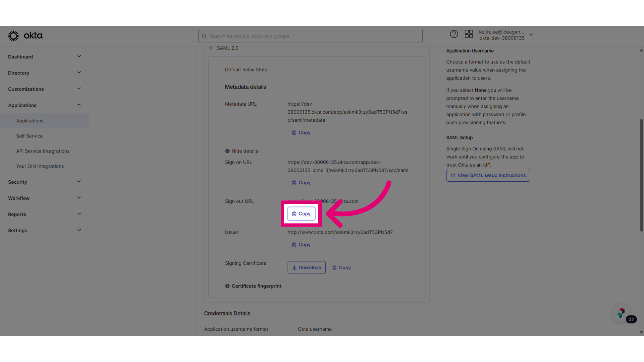Expand the Reports menu chevron
Image resolution: width=644 pixels, height=362 pixels.
coord(79,214)
